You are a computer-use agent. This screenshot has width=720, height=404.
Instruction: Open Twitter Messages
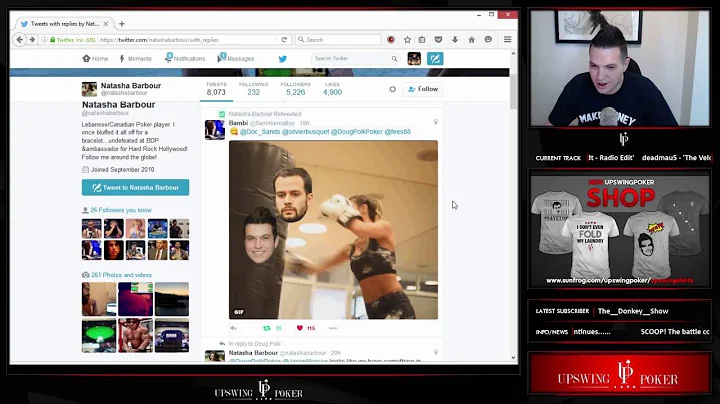pyautogui.click(x=236, y=58)
